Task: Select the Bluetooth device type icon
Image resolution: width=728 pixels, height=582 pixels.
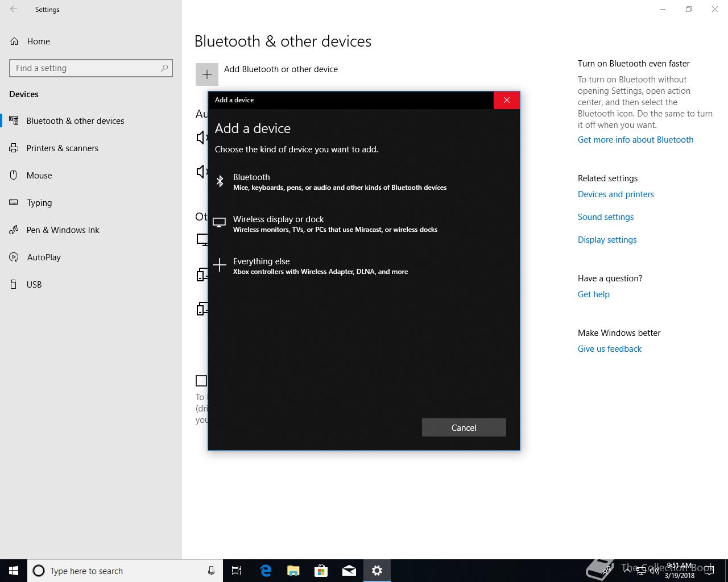Action: (220, 181)
